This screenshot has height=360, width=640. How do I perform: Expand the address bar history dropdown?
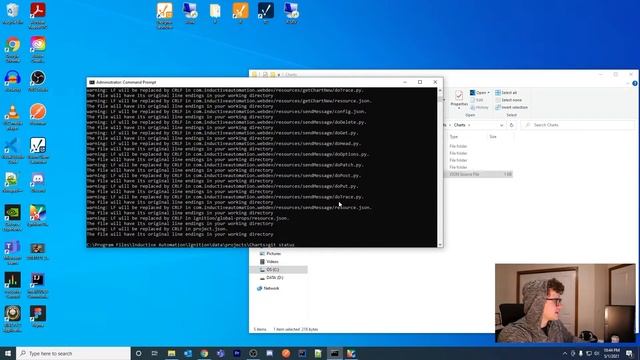[x=501, y=125]
